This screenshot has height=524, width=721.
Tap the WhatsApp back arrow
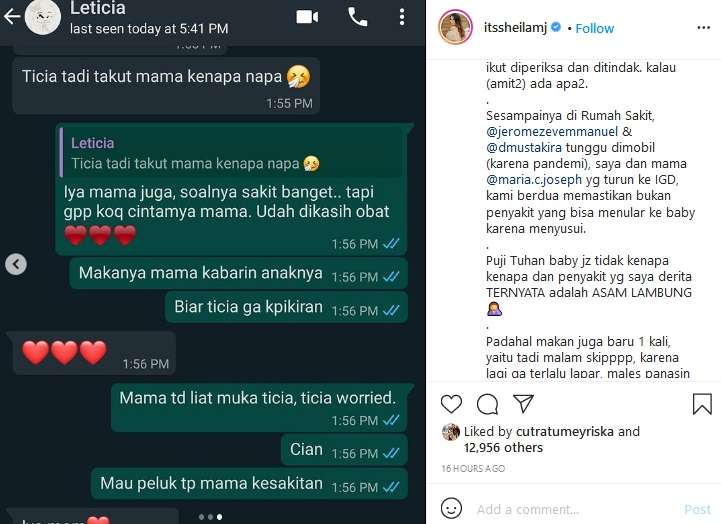tap(12, 17)
